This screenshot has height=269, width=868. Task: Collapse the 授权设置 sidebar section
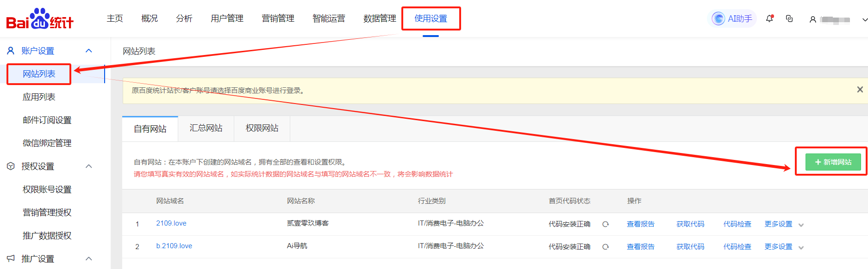89,166
